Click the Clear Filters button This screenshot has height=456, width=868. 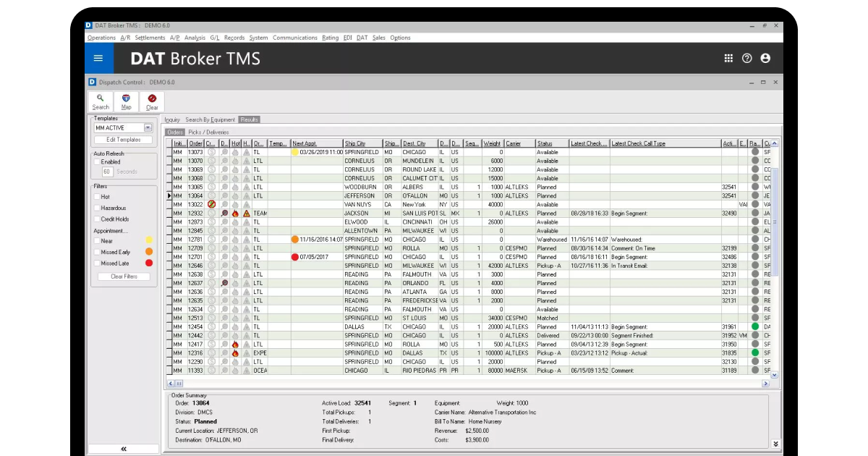(x=124, y=276)
